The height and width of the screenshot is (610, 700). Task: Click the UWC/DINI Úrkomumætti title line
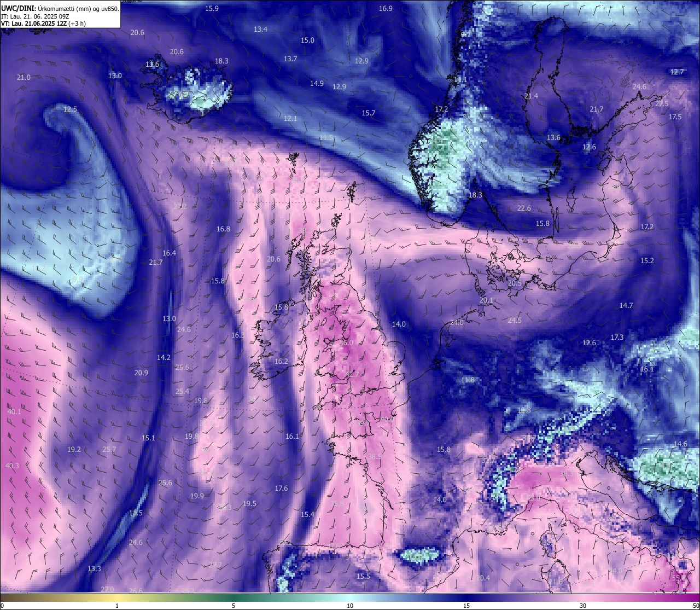(60, 9)
